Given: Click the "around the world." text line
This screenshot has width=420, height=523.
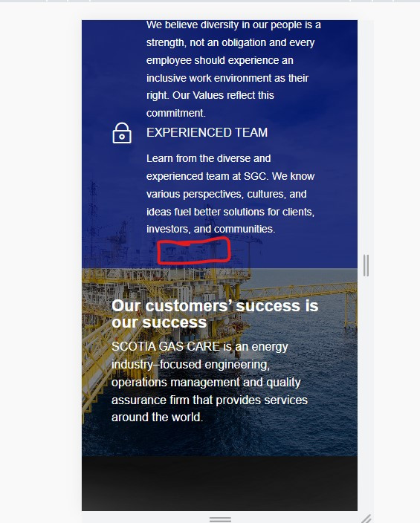Looking at the screenshot, I should click(x=158, y=418).
